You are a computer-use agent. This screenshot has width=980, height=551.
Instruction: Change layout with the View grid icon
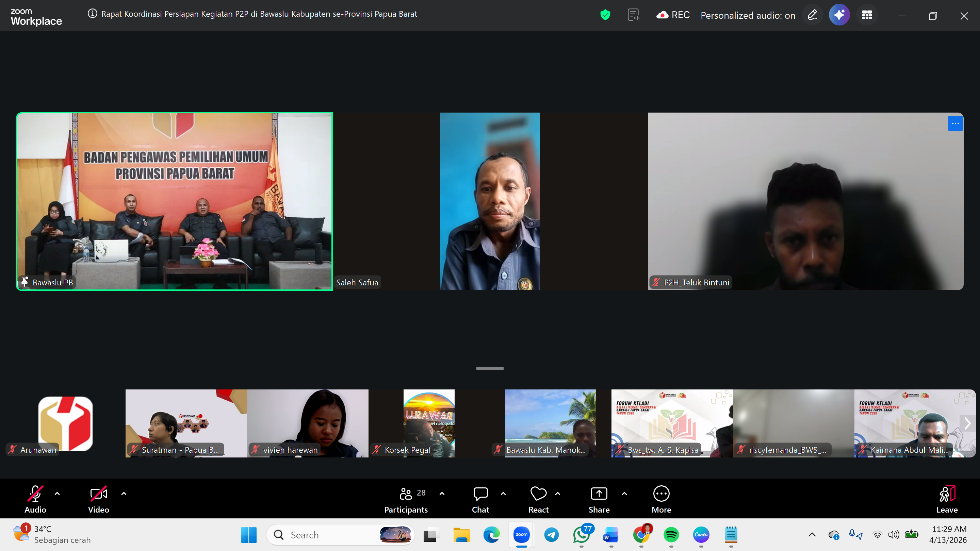point(867,15)
